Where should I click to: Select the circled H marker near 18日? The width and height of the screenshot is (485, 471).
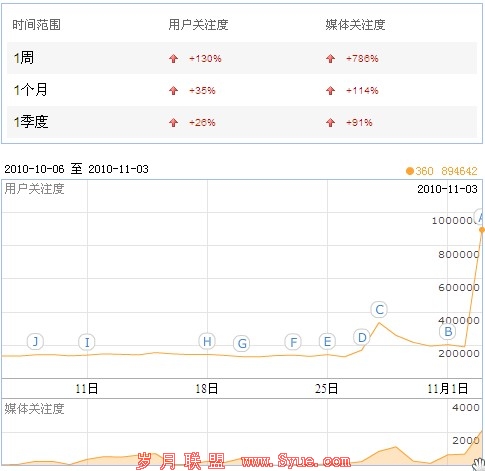[x=207, y=341]
